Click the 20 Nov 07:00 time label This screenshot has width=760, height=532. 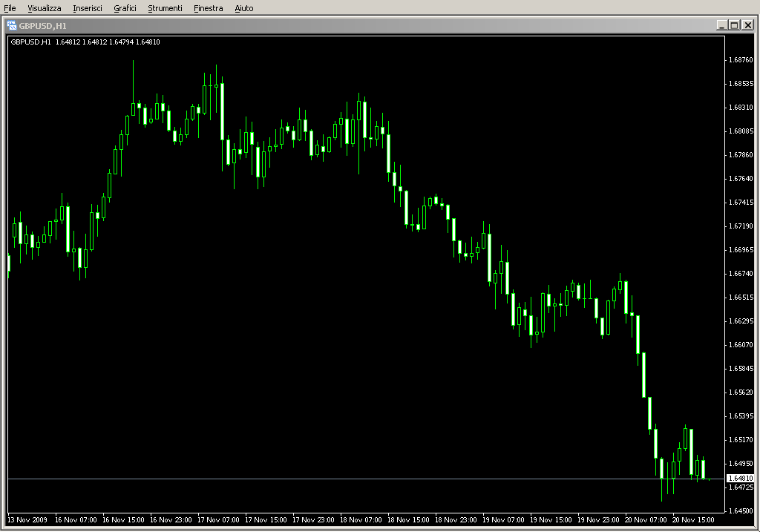pyautogui.click(x=646, y=520)
